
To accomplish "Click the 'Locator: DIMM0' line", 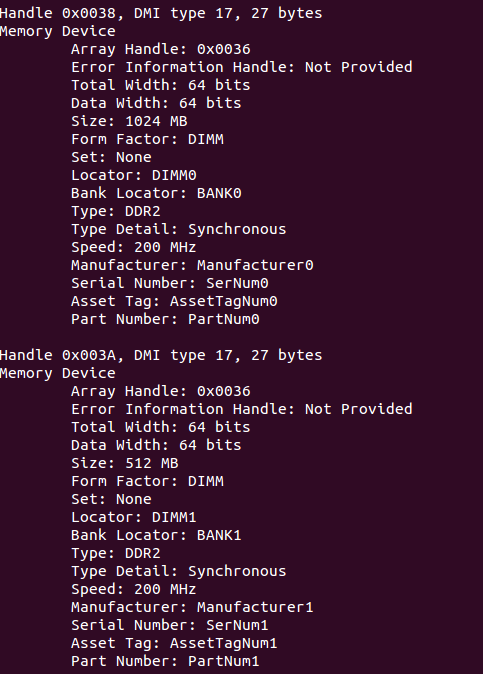I will pos(134,175).
